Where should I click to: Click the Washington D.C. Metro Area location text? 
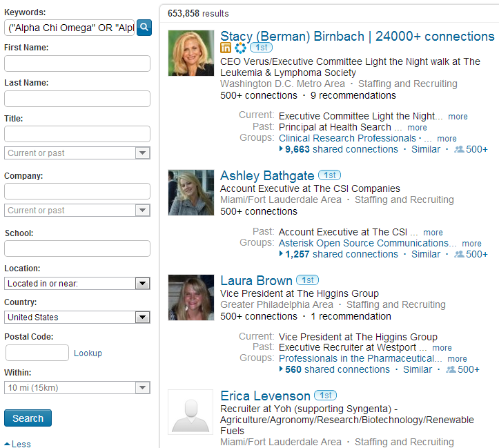tap(282, 84)
